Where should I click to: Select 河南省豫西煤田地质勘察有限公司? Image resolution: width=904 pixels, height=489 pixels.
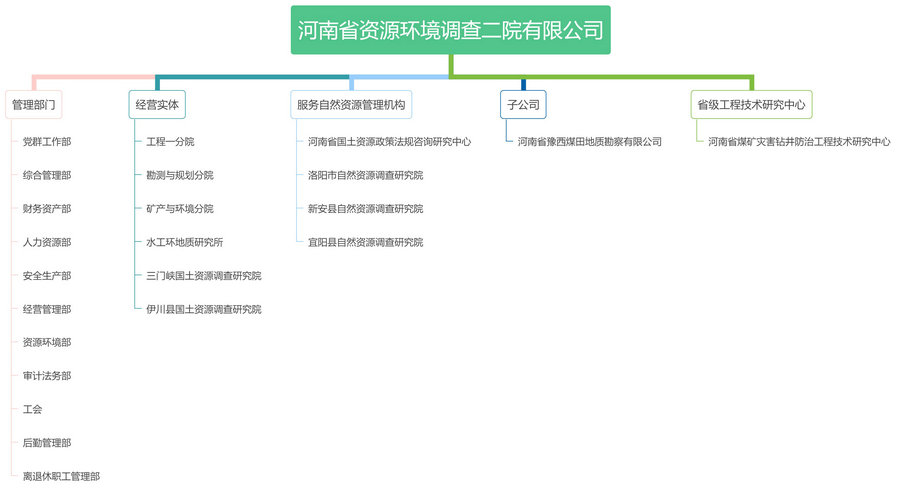589,141
